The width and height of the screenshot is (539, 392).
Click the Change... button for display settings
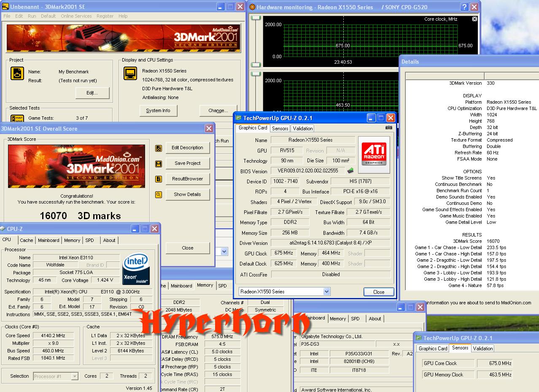click(218, 110)
